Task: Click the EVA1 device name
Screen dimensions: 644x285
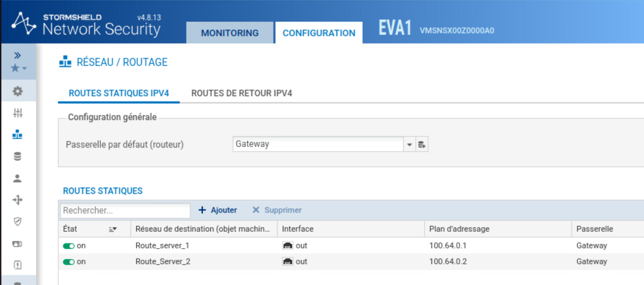Action: (x=395, y=29)
